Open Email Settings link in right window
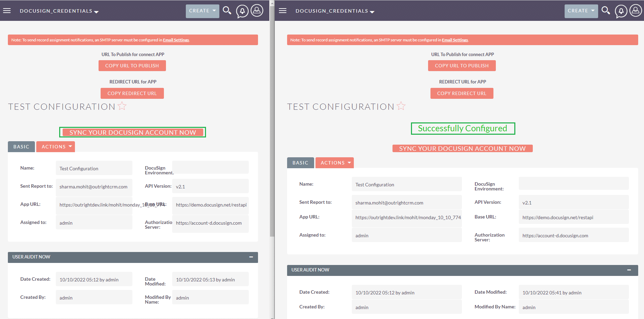This screenshot has width=644, height=319. [455, 40]
